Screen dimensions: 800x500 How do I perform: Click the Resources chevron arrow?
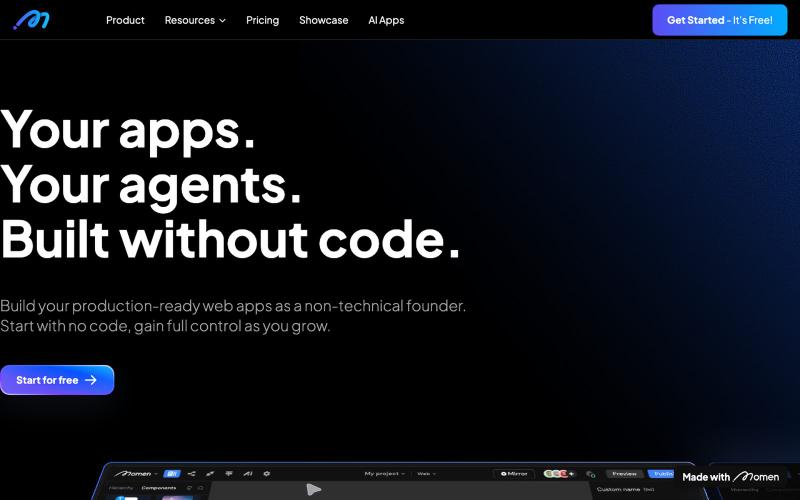[x=222, y=21]
